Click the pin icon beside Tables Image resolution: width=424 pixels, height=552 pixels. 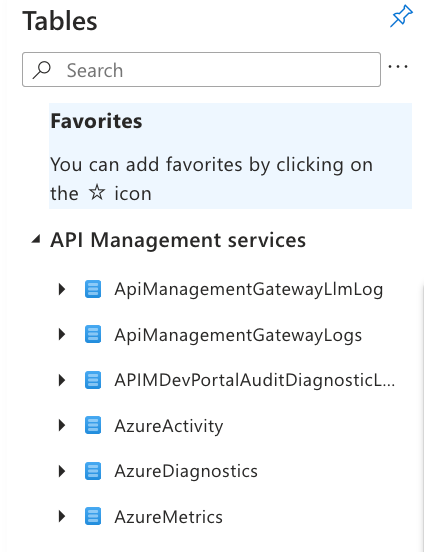click(x=401, y=16)
